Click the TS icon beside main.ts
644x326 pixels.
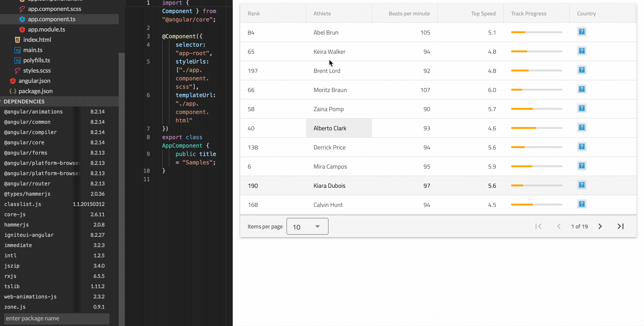[x=17, y=50]
